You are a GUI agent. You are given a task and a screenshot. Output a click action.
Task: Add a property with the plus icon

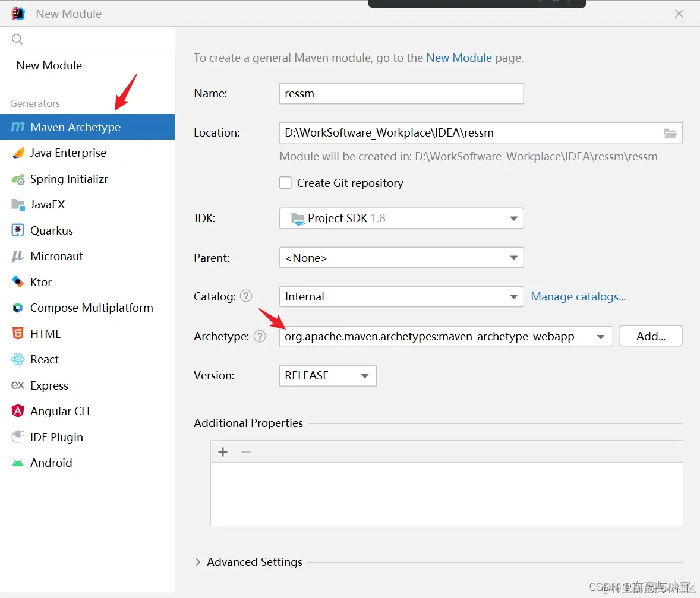[223, 452]
